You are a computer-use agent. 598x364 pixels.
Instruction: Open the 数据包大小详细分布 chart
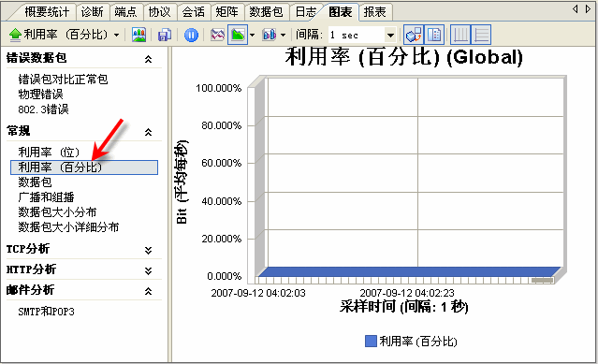68,227
